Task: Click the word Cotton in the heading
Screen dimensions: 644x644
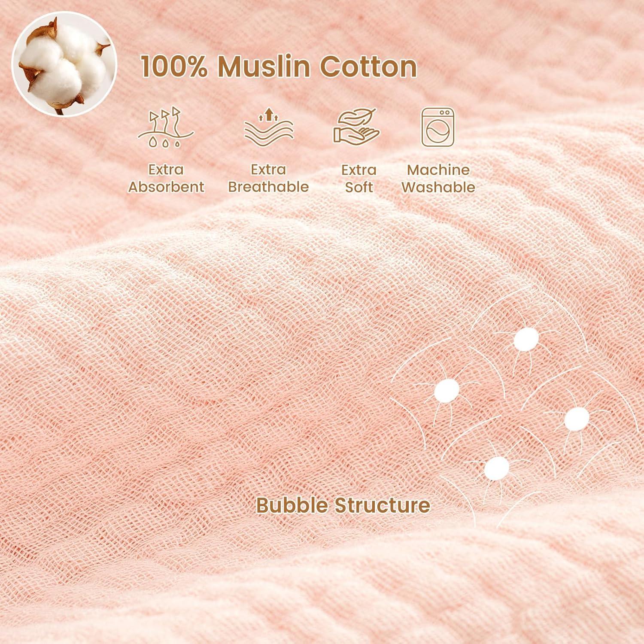Action: [368, 67]
